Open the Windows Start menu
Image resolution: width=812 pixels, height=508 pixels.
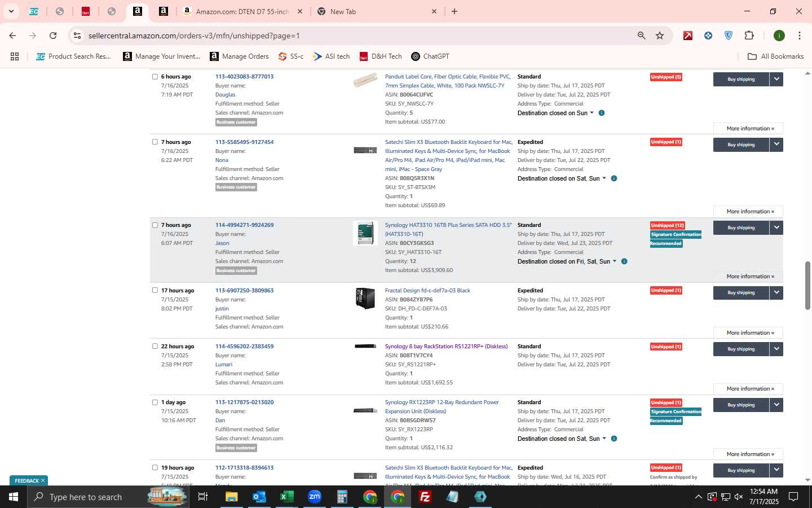(14, 497)
